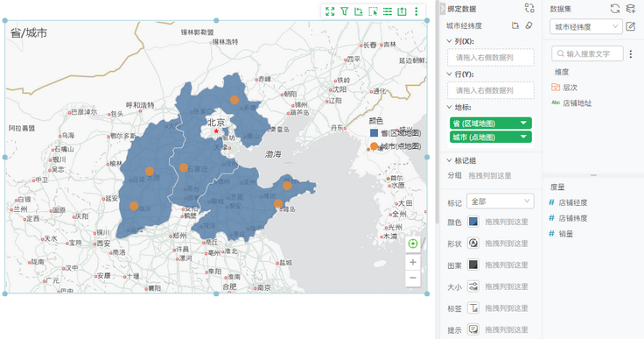Click the 颜色 color swatch
This screenshot has height=339, width=644.
[473, 222]
